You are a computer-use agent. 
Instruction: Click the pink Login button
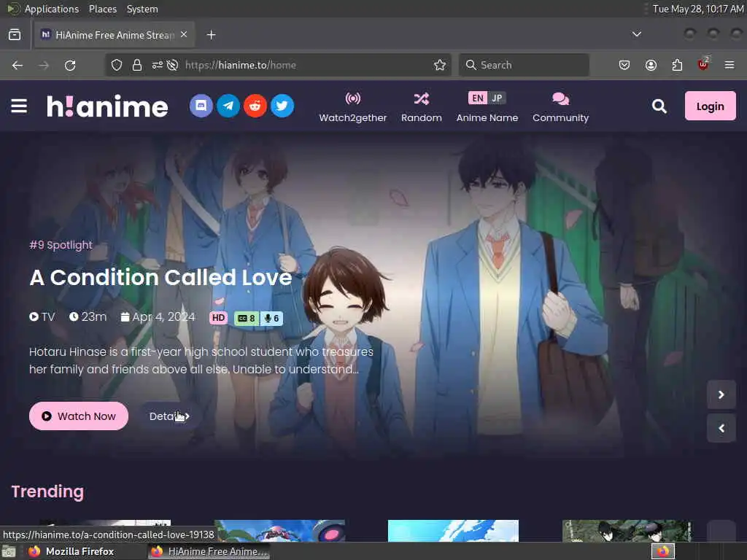710,106
